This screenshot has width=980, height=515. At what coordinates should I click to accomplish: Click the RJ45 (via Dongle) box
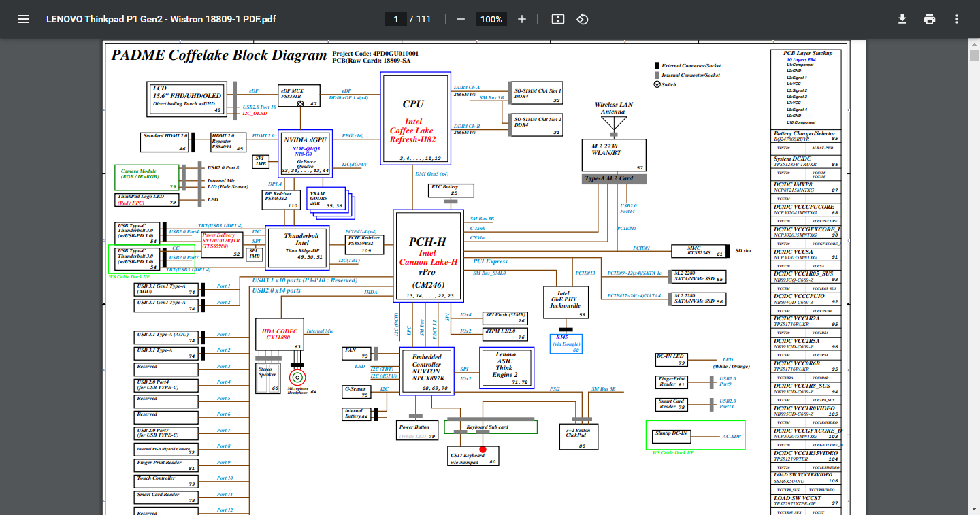point(566,344)
